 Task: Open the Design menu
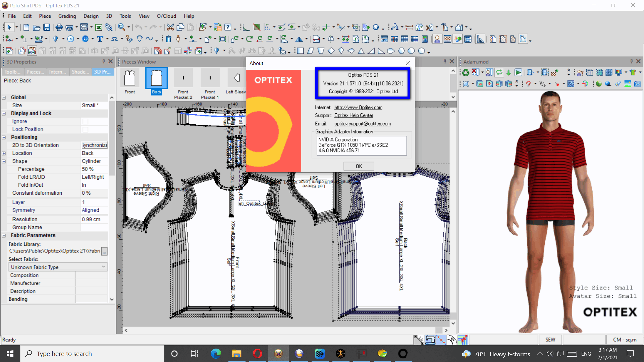91,16
